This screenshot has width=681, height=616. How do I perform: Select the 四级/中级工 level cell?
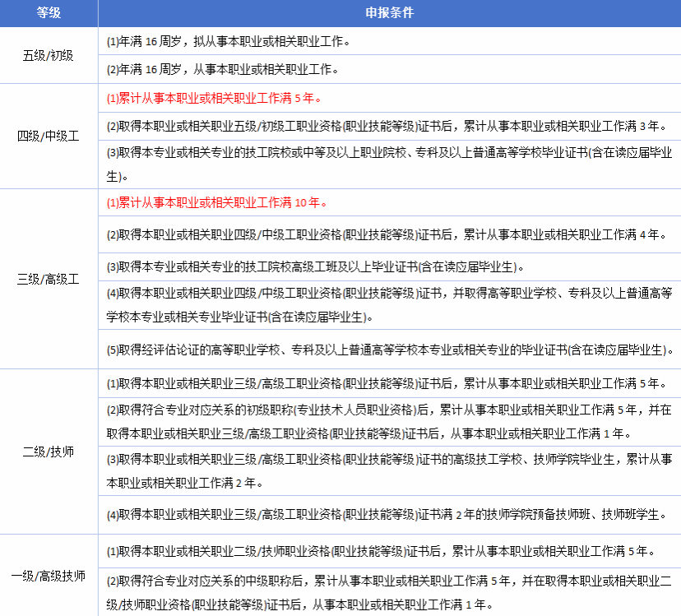[48, 136]
